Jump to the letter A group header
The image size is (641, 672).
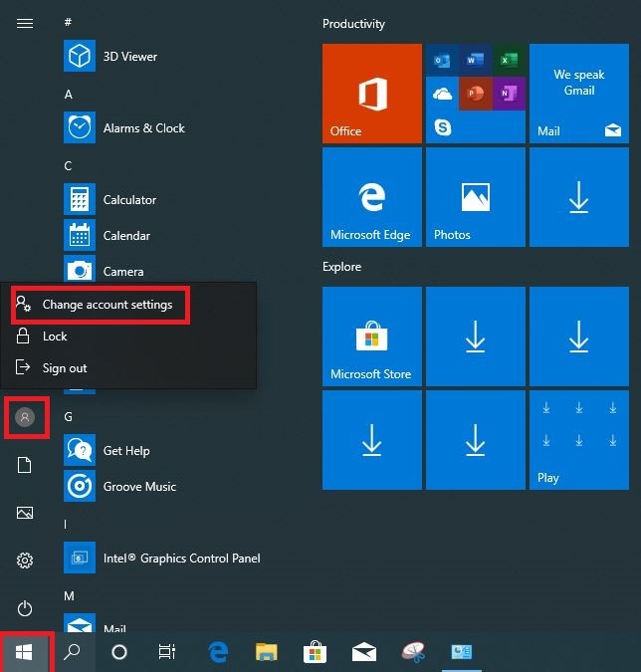pyautogui.click(x=69, y=95)
